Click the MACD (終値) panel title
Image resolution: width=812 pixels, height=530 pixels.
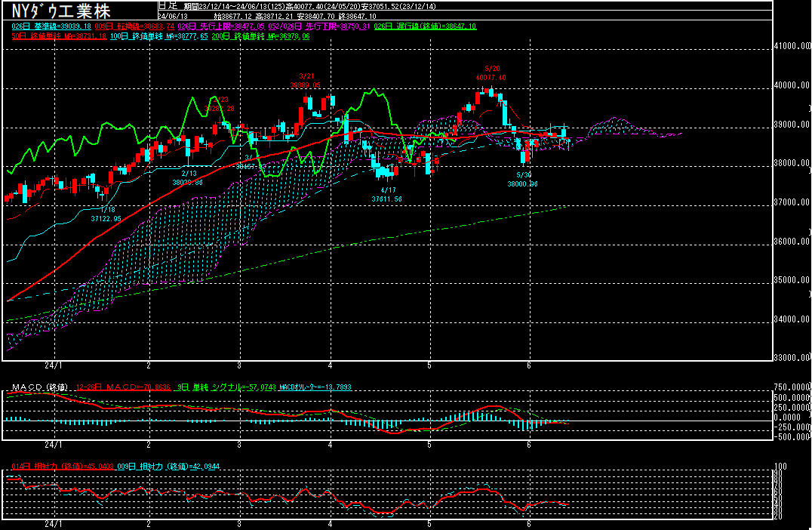[40, 387]
